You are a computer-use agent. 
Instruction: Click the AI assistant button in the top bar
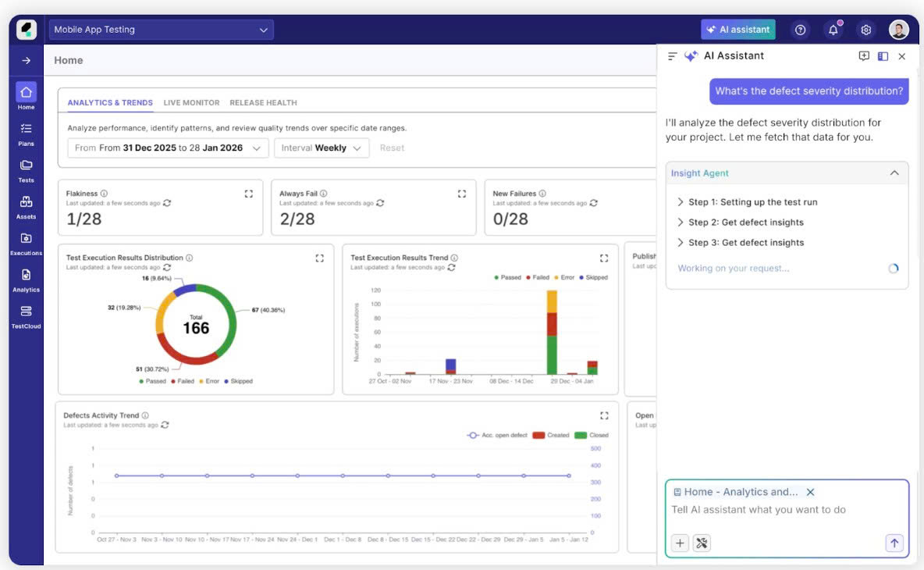(737, 30)
